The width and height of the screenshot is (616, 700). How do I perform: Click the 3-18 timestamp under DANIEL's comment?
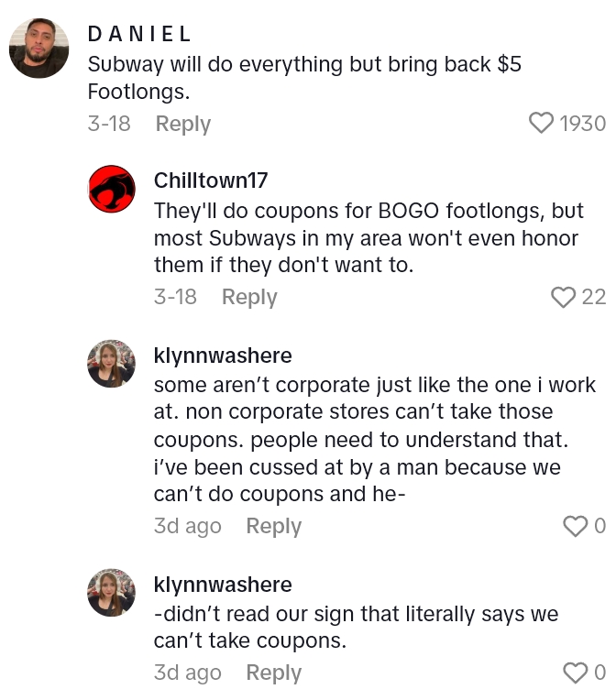[x=109, y=124]
